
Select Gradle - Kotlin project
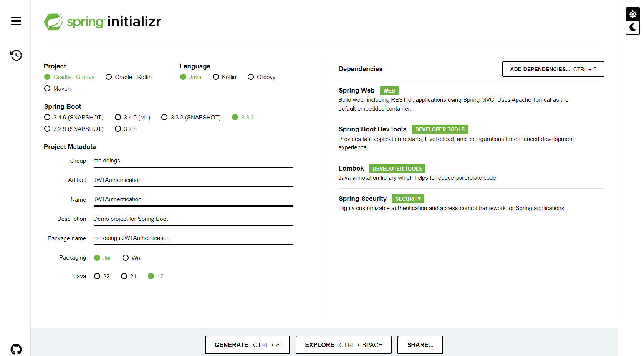[129, 77]
